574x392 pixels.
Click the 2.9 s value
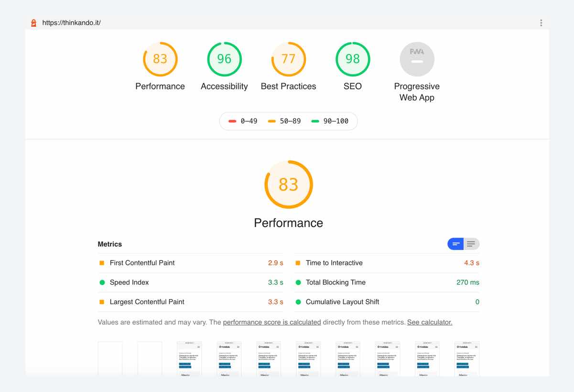click(x=275, y=263)
